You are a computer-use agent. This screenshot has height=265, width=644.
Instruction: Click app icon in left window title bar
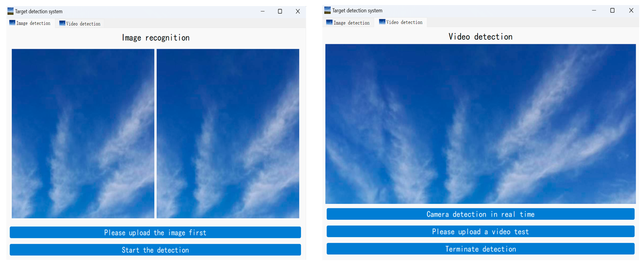click(x=10, y=11)
